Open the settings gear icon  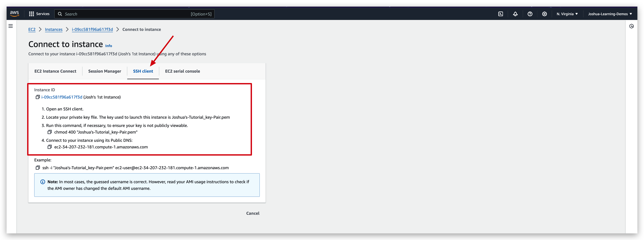(544, 14)
